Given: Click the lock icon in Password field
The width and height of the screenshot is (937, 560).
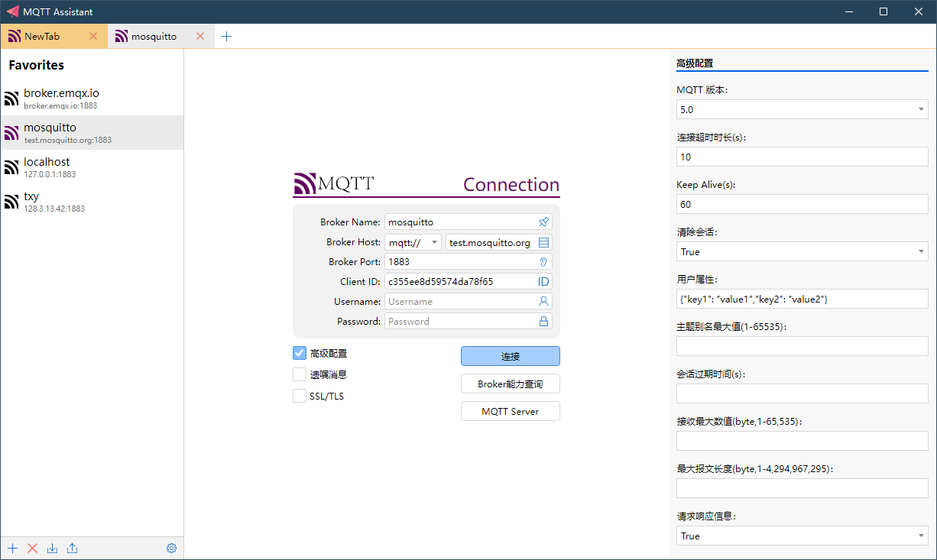Looking at the screenshot, I should coord(543,322).
